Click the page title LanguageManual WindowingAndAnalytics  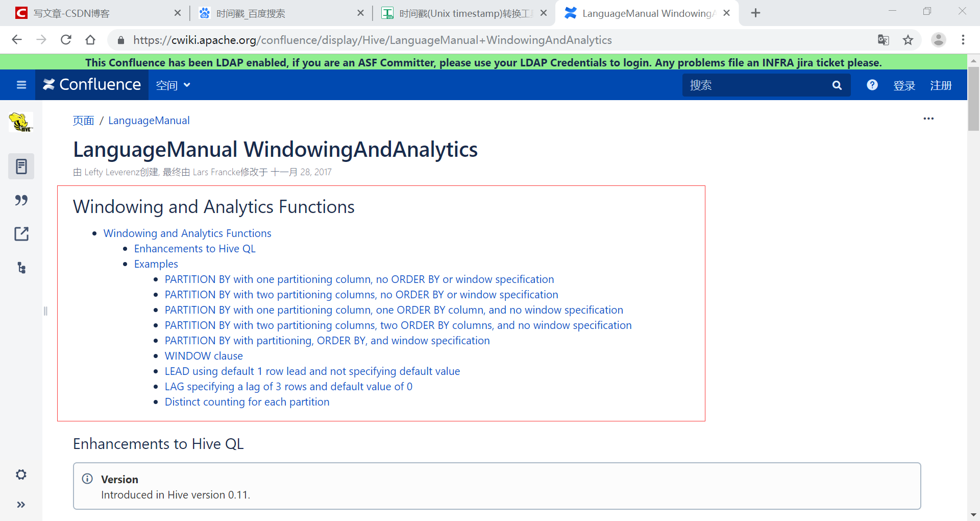pyautogui.click(x=275, y=149)
